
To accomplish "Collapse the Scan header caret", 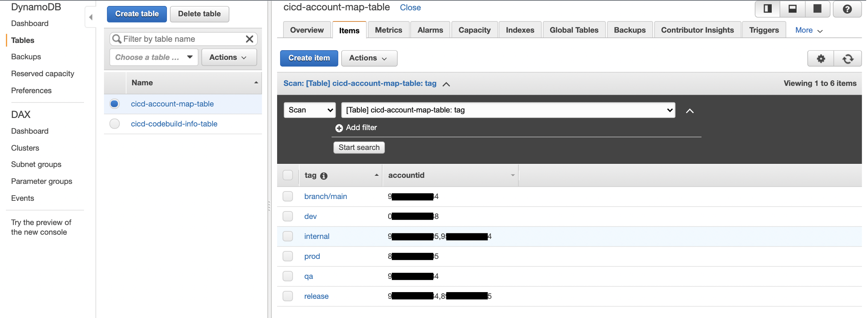I will coord(447,84).
